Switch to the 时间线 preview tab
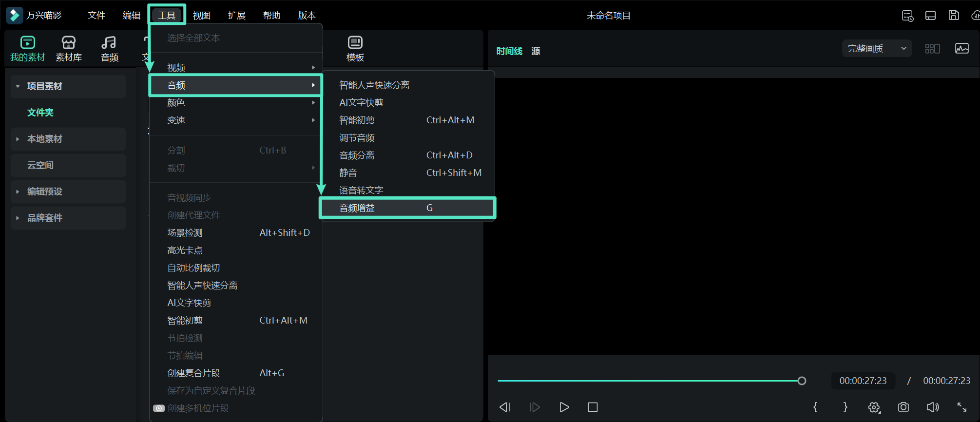Viewport: 980px width, 422px height. pos(509,51)
